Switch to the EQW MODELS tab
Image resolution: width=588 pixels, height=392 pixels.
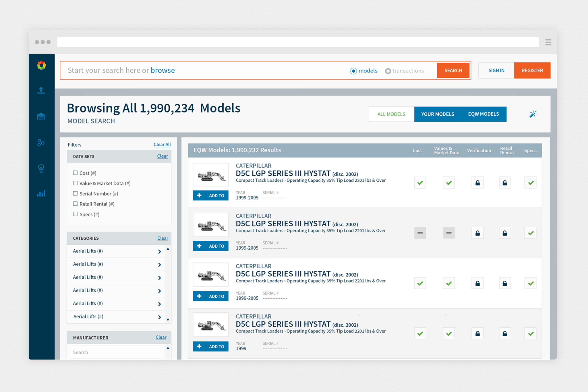pos(483,114)
